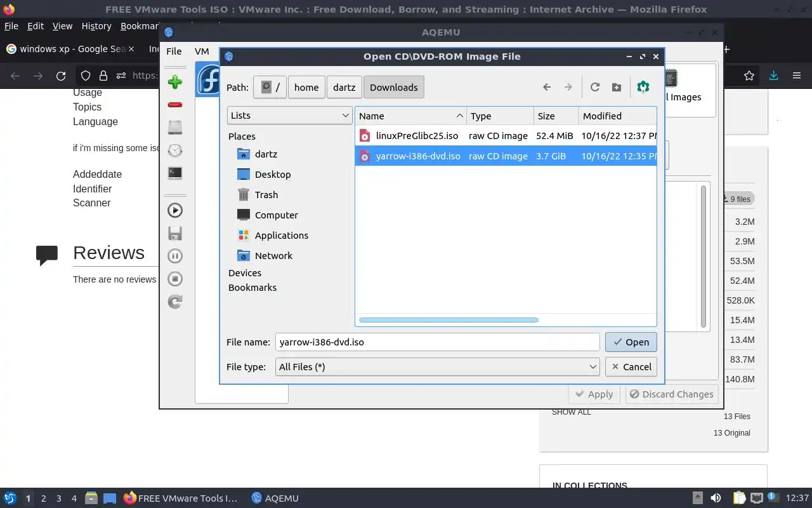812x508 pixels.
Task: Switch to workspace 3 in taskbar
Action: pos(58,498)
